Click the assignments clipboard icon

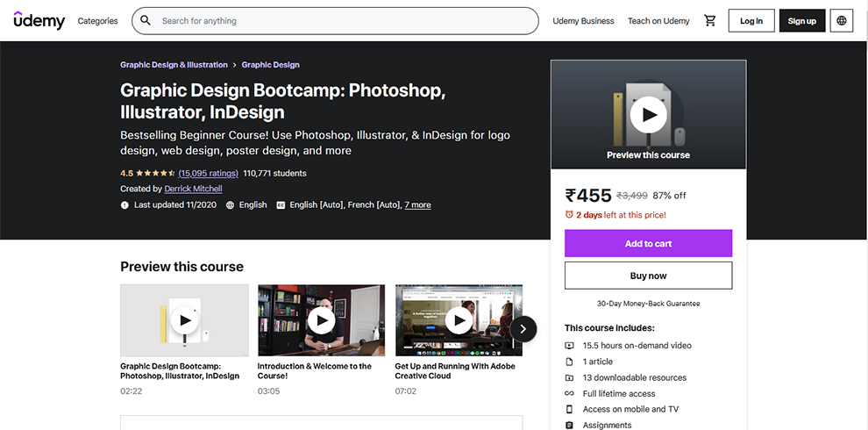569,425
